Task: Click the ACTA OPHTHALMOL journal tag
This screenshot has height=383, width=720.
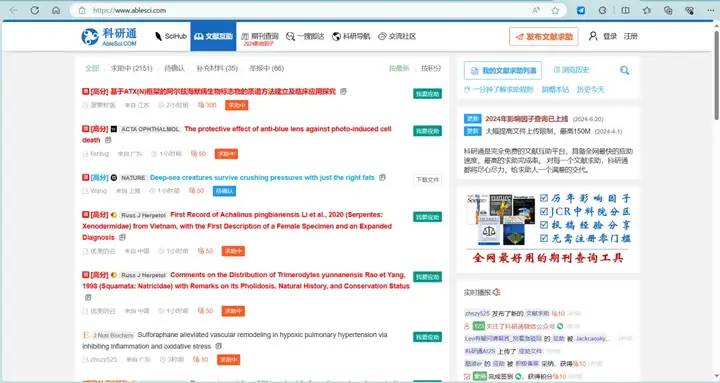Action: click(150, 129)
